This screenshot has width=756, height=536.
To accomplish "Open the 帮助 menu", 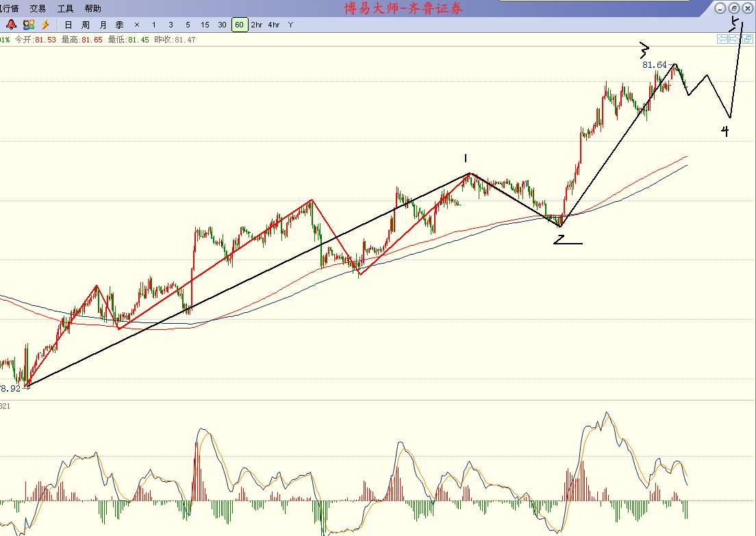I will (x=93, y=8).
